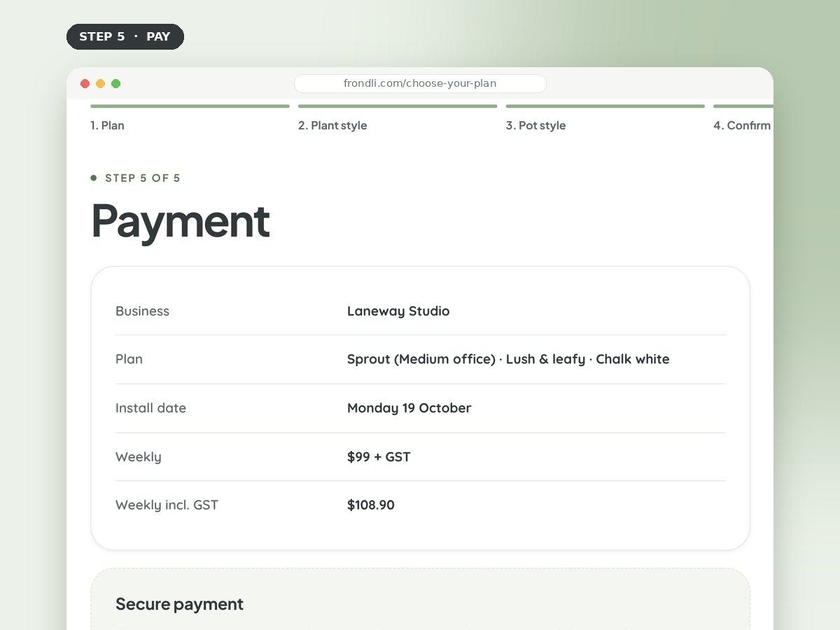Image resolution: width=840 pixels, height=630 pixels.
Task: Click the Business row label
Action: coord(142,311)
